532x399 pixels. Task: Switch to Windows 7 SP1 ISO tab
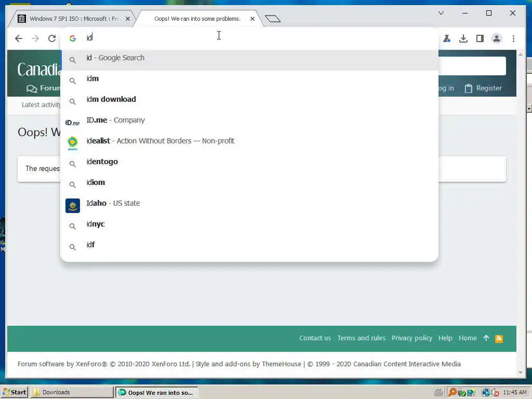coord(71,19)
